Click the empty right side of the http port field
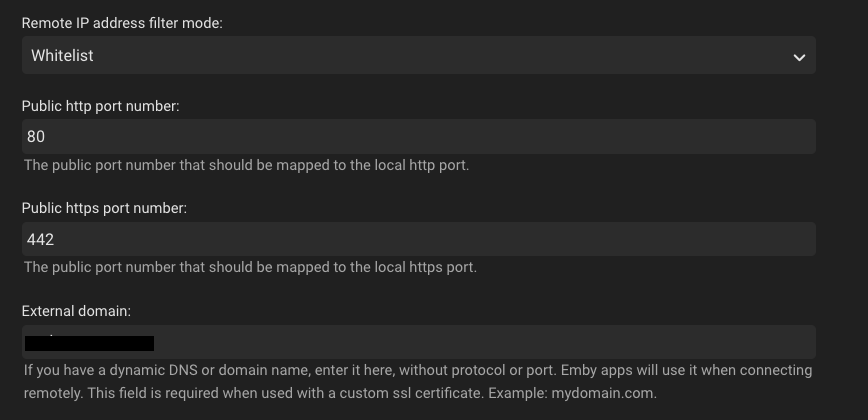This screenshot has height=420, width=868. [x=700, y=137]
